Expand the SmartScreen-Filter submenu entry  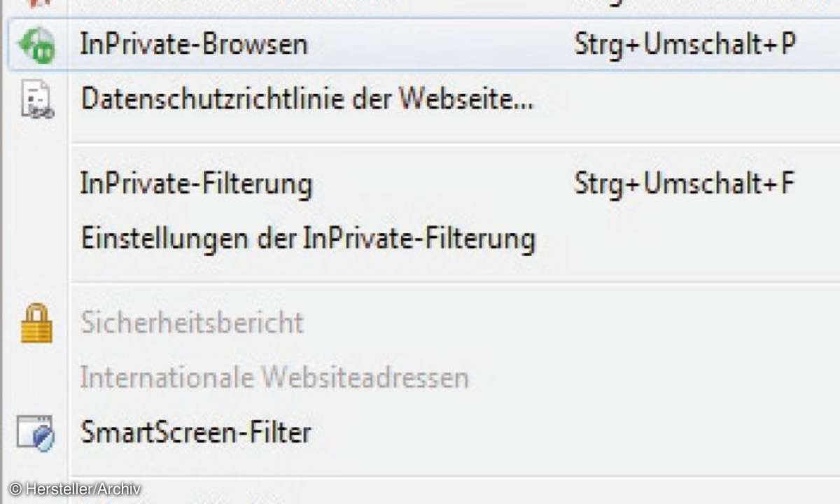[196, 433]
